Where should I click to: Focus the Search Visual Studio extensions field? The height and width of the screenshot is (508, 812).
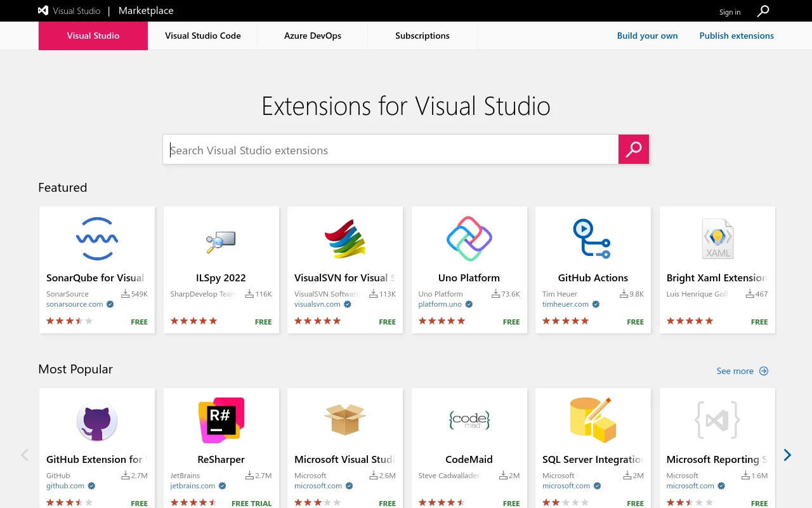click(x=390, y=150)
